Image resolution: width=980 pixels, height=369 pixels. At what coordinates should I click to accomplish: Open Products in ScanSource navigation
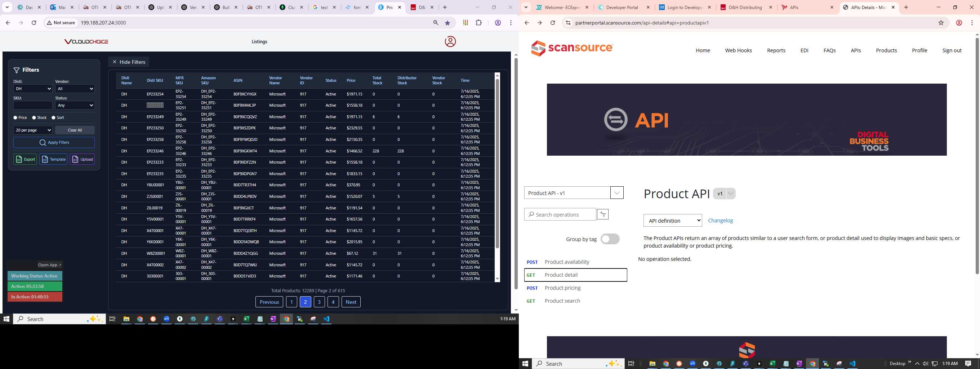886,50
